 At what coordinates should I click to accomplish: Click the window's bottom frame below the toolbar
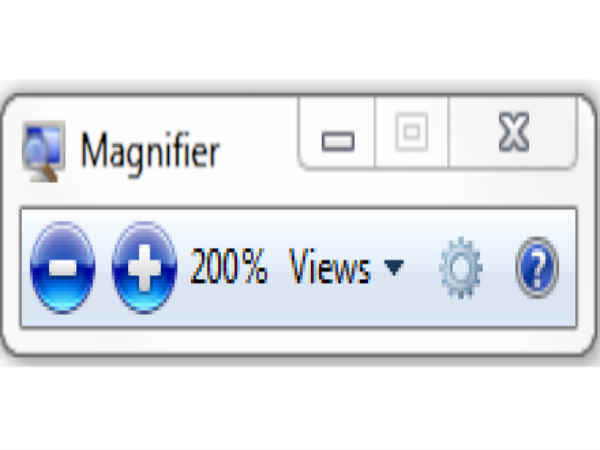pyautogui.click(x=300, y=341)
